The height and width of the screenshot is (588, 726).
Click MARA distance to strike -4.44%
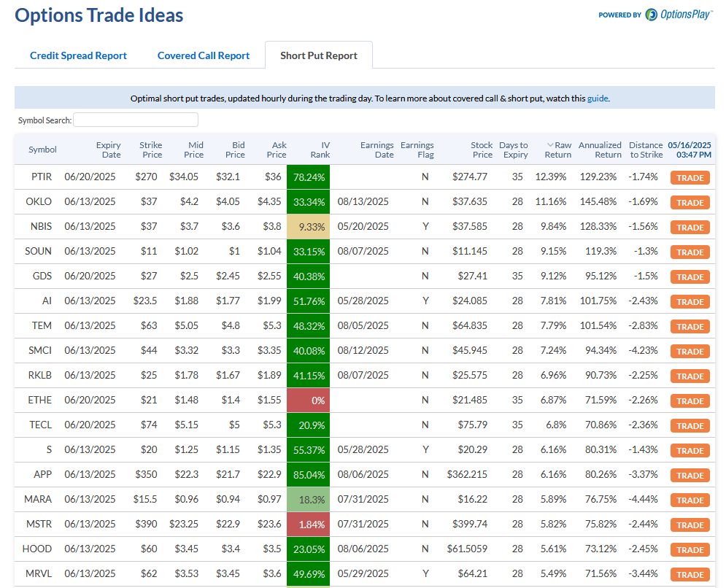[643, 499]
